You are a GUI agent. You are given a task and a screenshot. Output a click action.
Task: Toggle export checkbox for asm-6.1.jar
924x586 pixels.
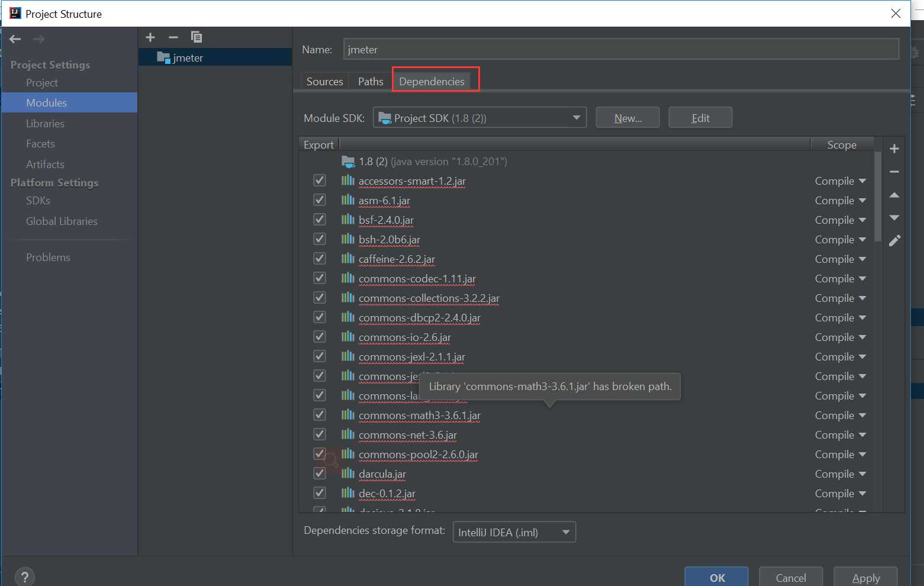320,200
